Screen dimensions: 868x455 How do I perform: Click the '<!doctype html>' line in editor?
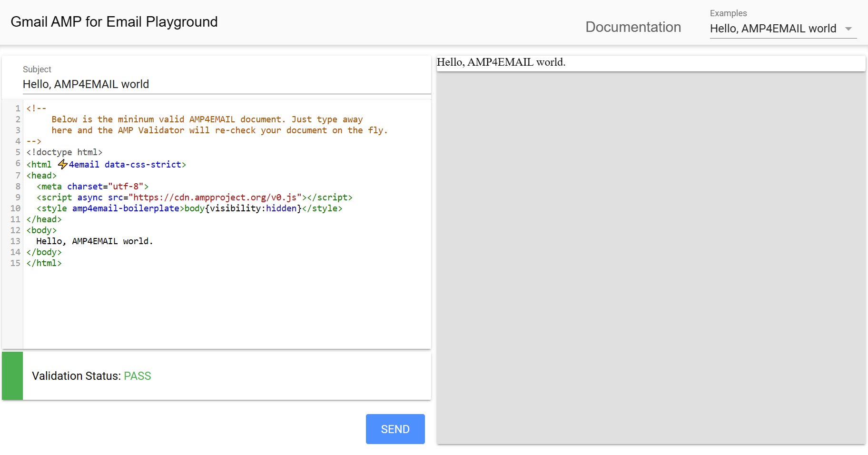coord(64,152)
